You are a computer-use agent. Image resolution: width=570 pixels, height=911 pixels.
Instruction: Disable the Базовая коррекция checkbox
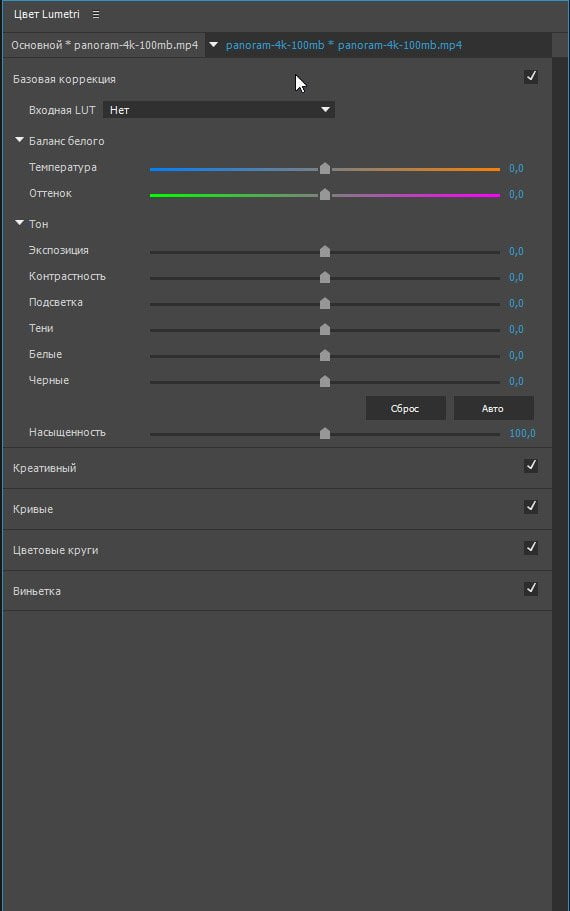pyautogui.click(x=530, y=77)
